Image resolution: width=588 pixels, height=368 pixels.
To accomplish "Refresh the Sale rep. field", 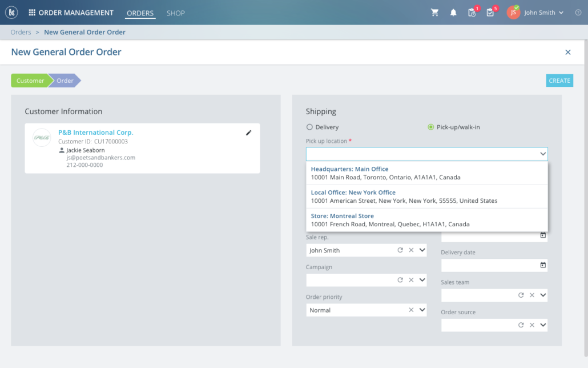I will click(x=400, y=250).
